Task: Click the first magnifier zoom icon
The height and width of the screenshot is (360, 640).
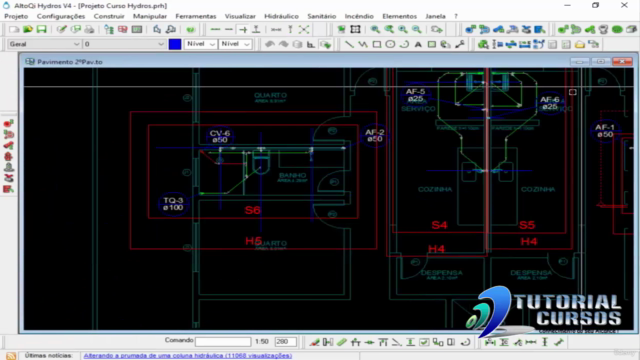Action: [x=375, y=29]
